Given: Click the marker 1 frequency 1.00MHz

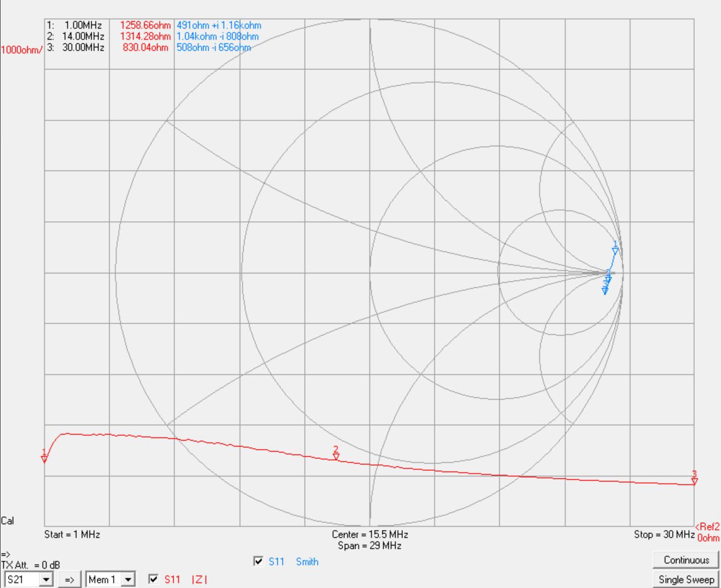Looking at the screenshot, I should (83, 26).
